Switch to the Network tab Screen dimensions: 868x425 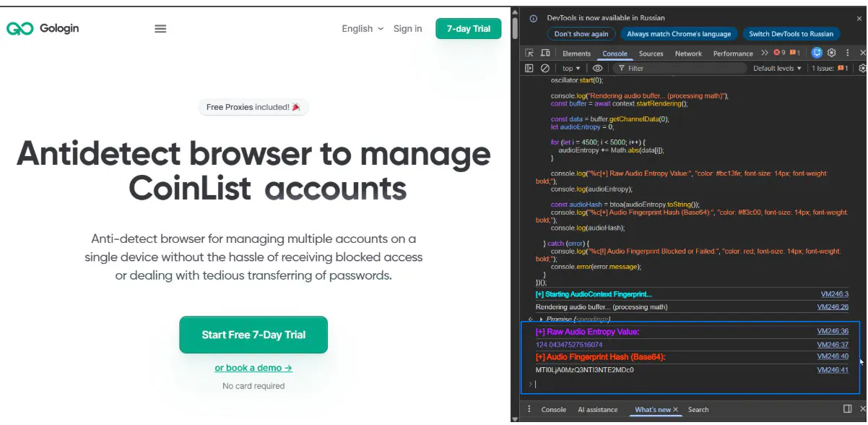[x=688, y=53]
